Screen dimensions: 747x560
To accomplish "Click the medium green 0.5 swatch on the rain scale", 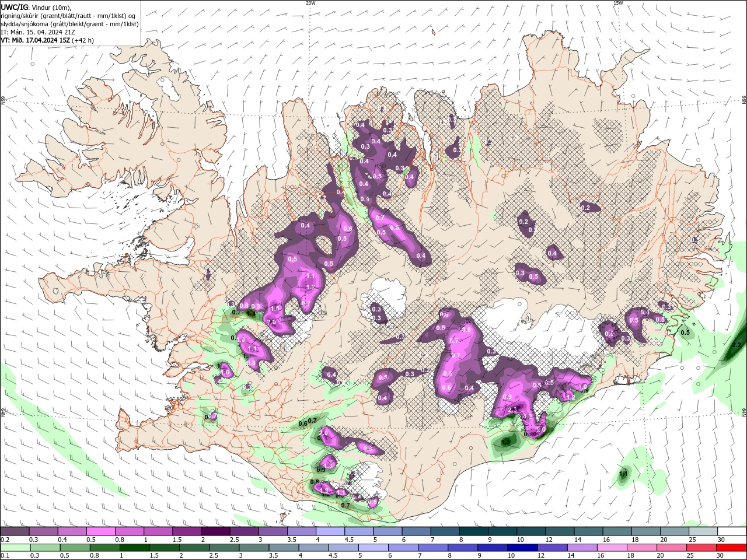I will (75, 548).
